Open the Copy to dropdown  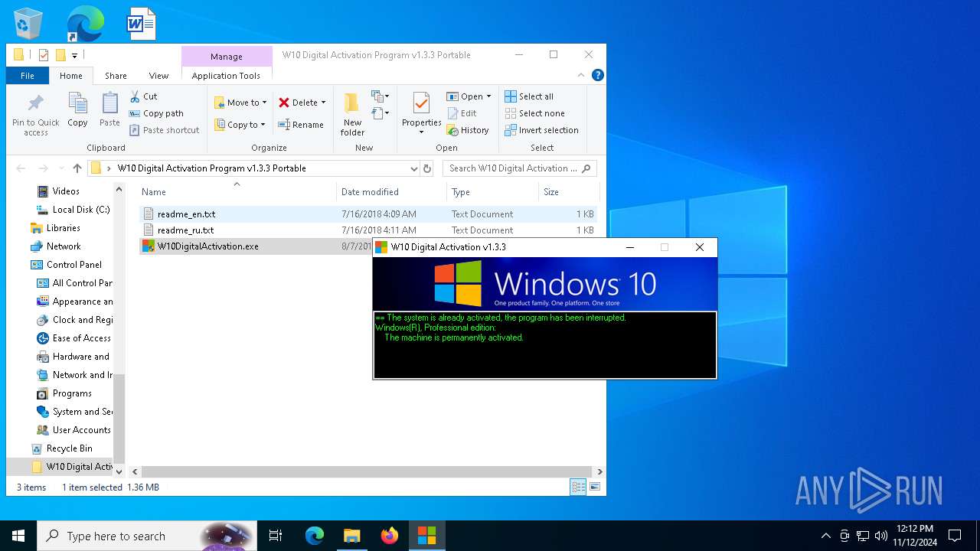click(240, 125)
